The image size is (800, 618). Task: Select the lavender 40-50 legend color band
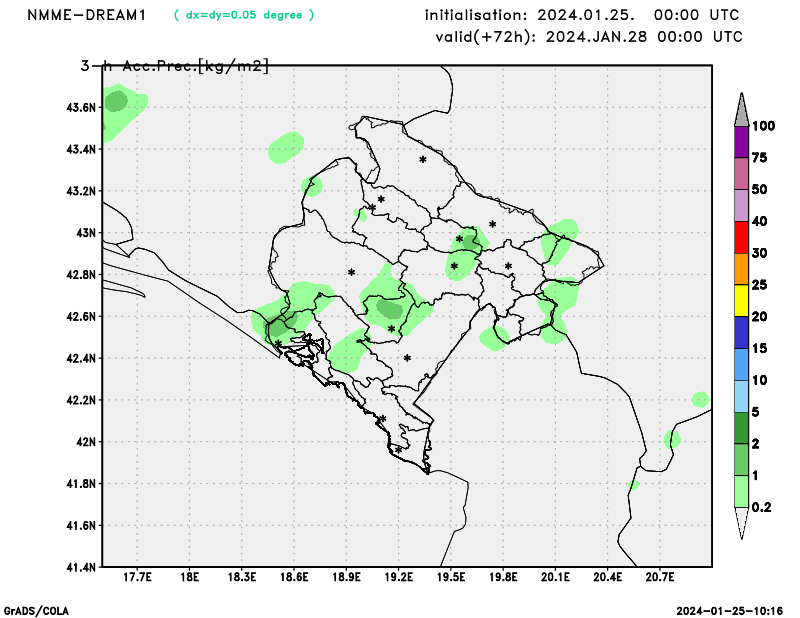[741, 205]
